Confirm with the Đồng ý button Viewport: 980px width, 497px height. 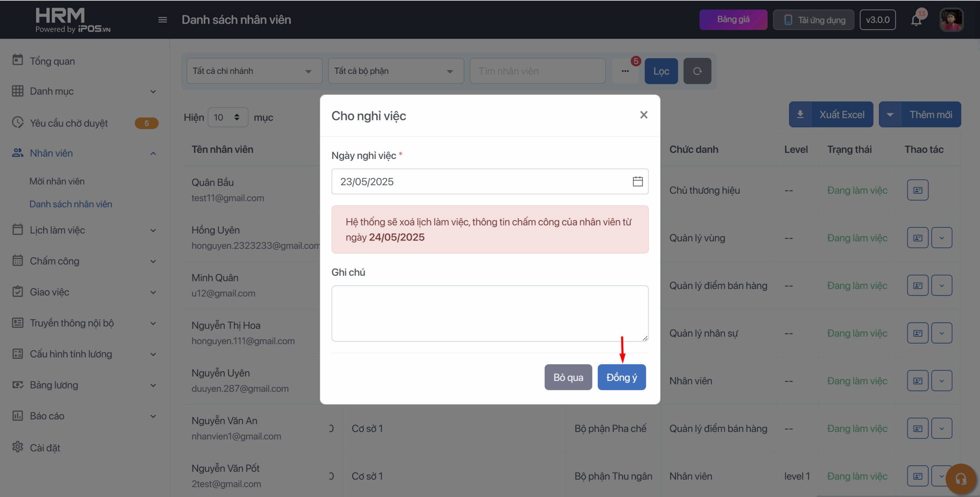pos(622,377)
